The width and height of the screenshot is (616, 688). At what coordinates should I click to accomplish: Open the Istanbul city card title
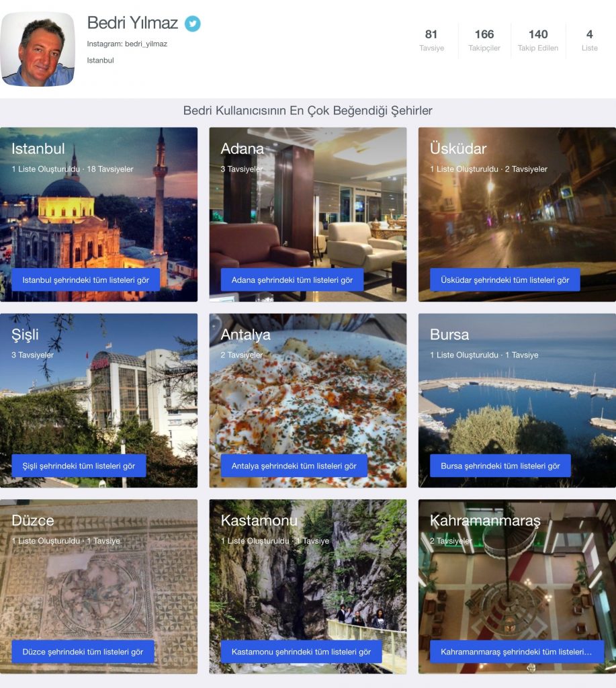click(x=38, y=148)
